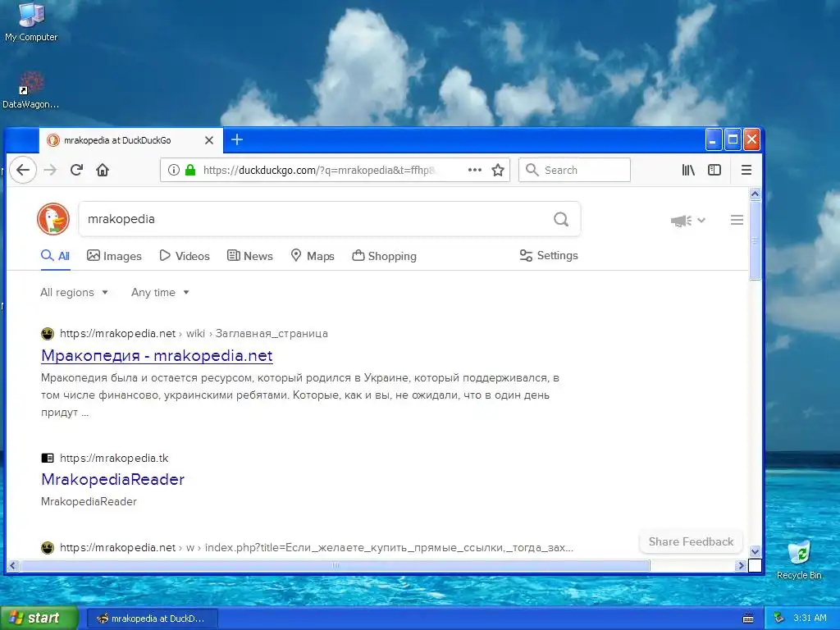
Task: Click the 3:31 AM taskbar clock
Action: tap(810, 618)
